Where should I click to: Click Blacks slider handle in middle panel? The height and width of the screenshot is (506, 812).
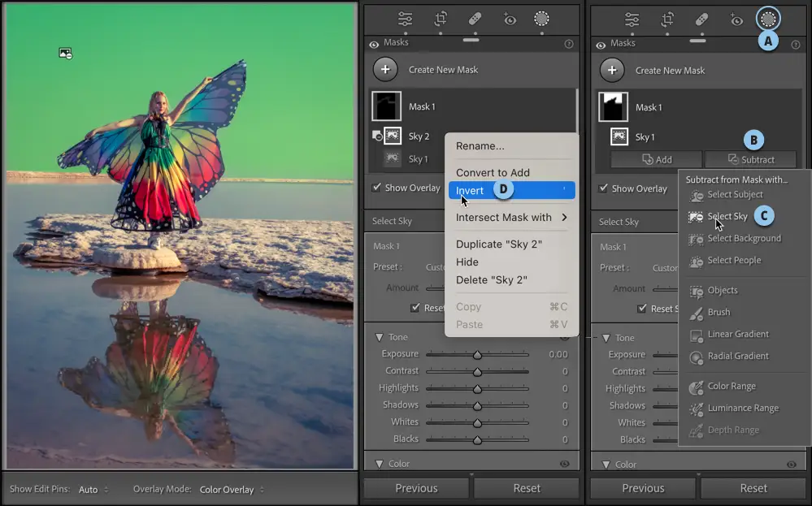(x=477, y=440)
